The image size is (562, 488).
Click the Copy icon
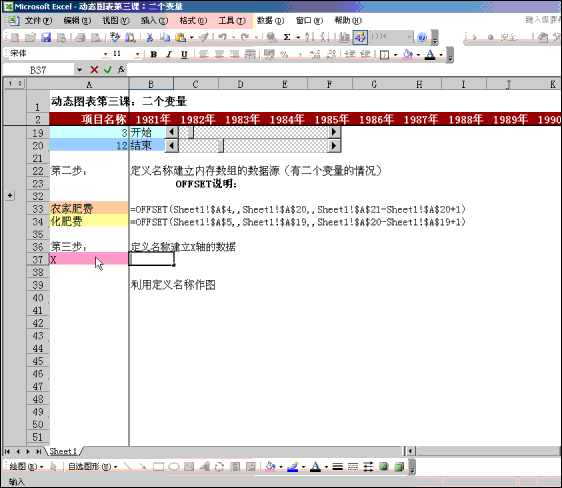coord(165,37)
